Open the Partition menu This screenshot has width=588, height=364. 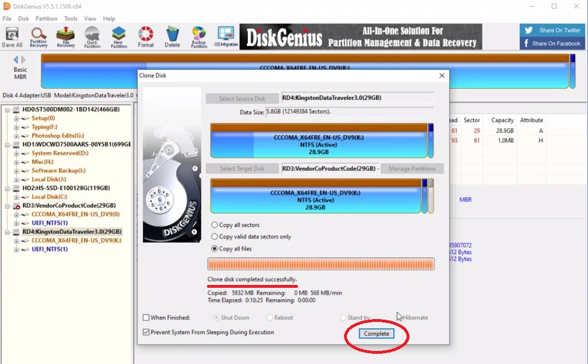click(x=46, y=18)
